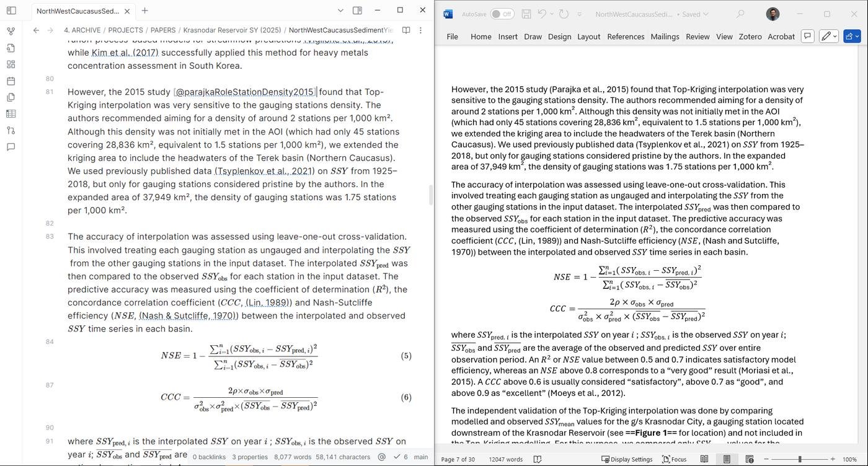Switch to reading view book icon

click(406, 30)
